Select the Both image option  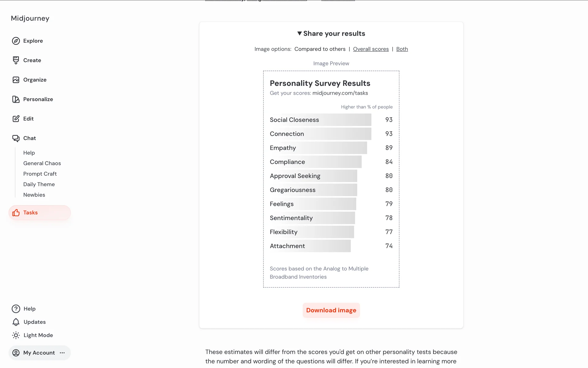tap(402, 49)
